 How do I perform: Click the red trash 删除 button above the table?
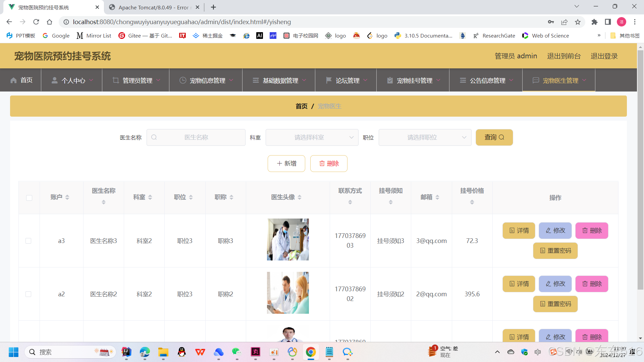coord(329,164)
